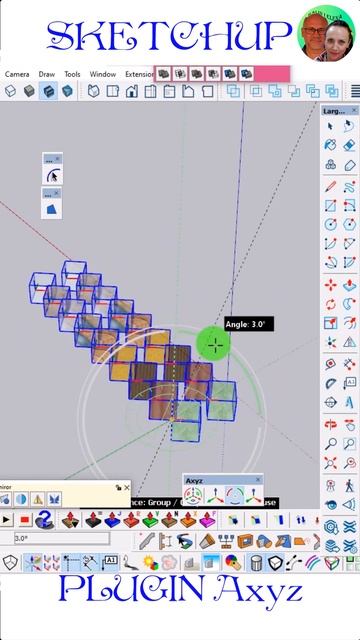Toggle Monochrome face style
The image size is (360, 640).
coord(67,91)
